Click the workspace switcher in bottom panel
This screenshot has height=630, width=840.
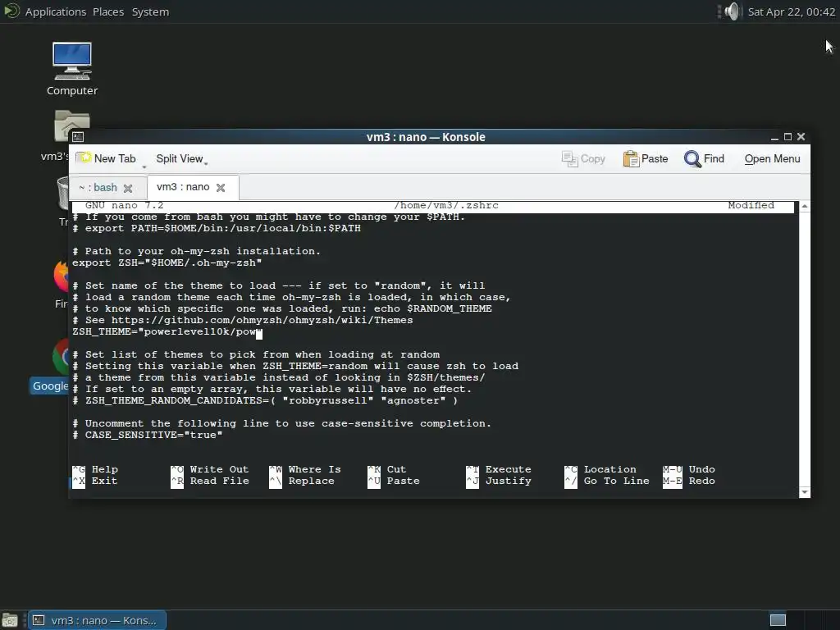click(778, 620)
